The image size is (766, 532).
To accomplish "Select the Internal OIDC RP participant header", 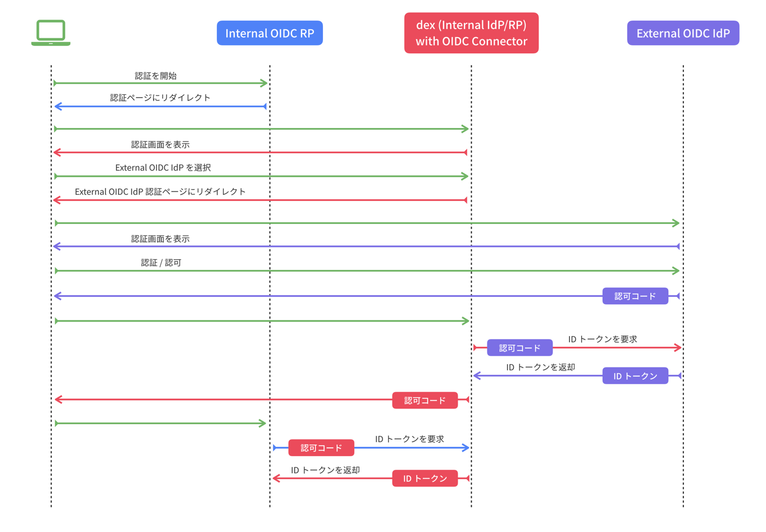I will (x=270, y=33).
